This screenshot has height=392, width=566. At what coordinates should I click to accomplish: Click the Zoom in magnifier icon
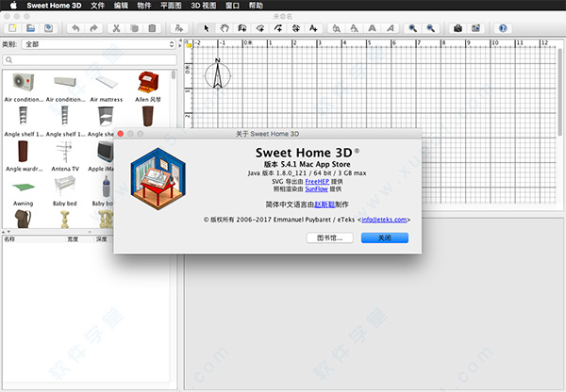pos(413,28)
